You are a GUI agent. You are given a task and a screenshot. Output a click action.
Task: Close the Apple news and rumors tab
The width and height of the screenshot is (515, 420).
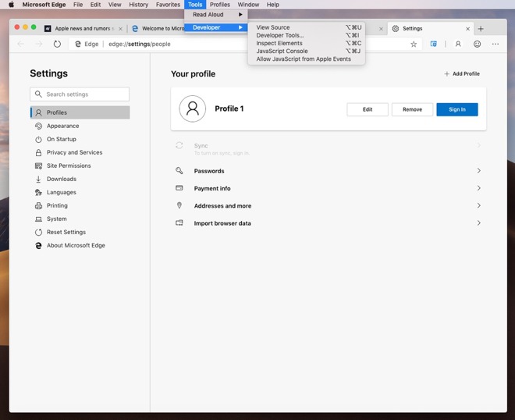[120, 29]
